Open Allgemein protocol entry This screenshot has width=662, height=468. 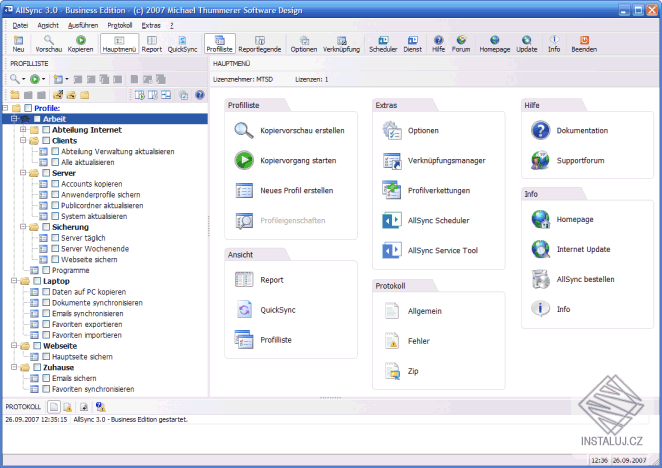[x=412, y=311]
